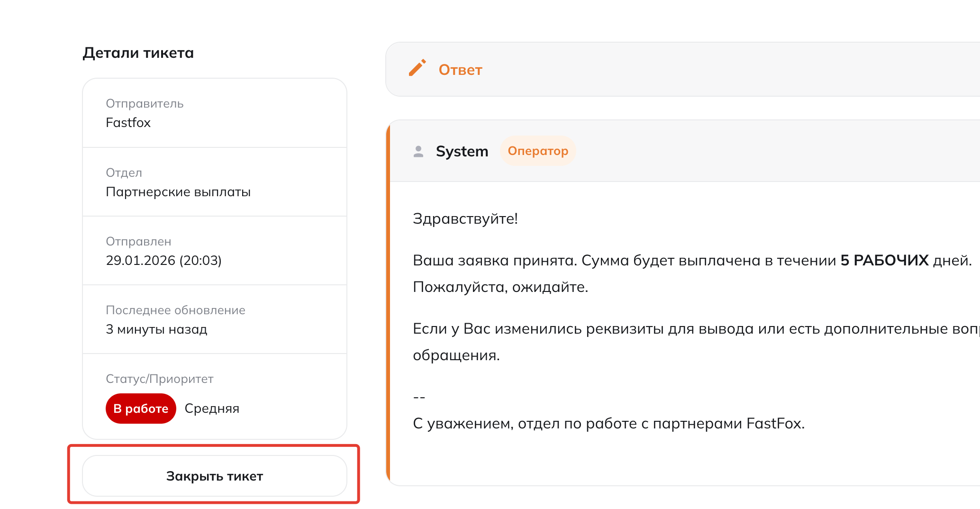Click the "Здравствуйте!" greeting line
Image resolution: width=980 pixels, height=509 pixels.
pos(465,219)
